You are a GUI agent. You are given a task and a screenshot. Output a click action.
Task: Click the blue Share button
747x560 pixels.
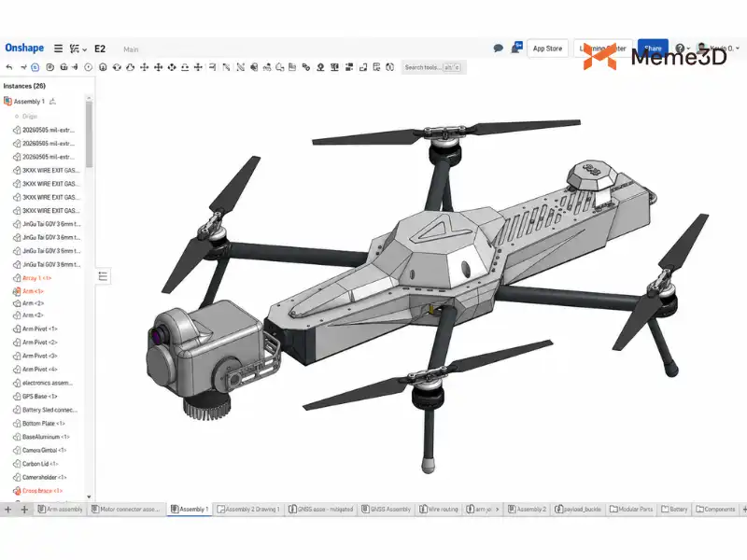coord(653,49)
